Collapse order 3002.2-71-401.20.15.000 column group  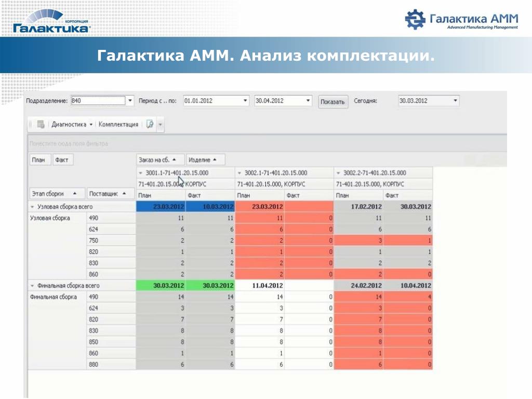point(338,173)
